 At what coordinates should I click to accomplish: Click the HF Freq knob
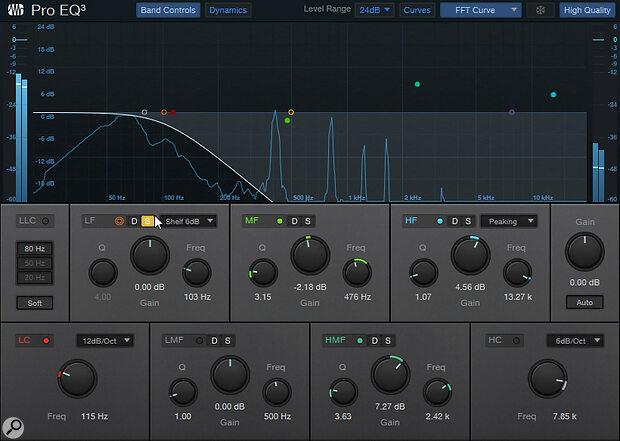point(517,273)
